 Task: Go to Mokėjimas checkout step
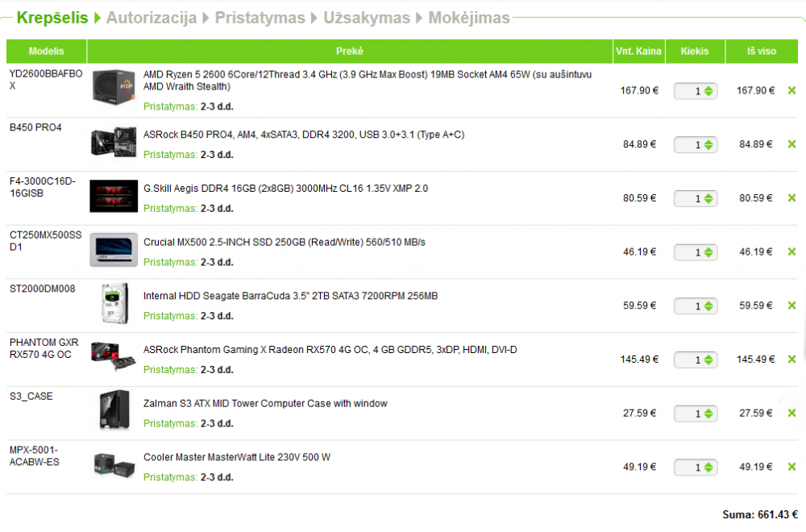(469, 18)
